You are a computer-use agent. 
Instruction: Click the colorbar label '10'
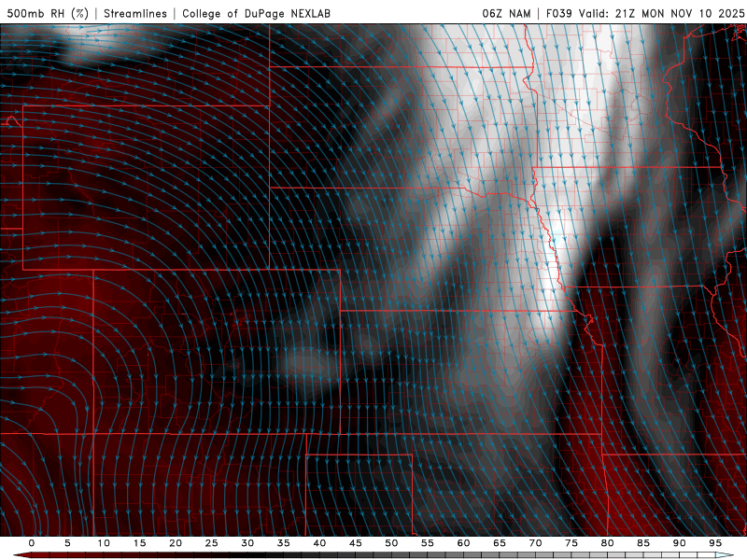(104, 543)
